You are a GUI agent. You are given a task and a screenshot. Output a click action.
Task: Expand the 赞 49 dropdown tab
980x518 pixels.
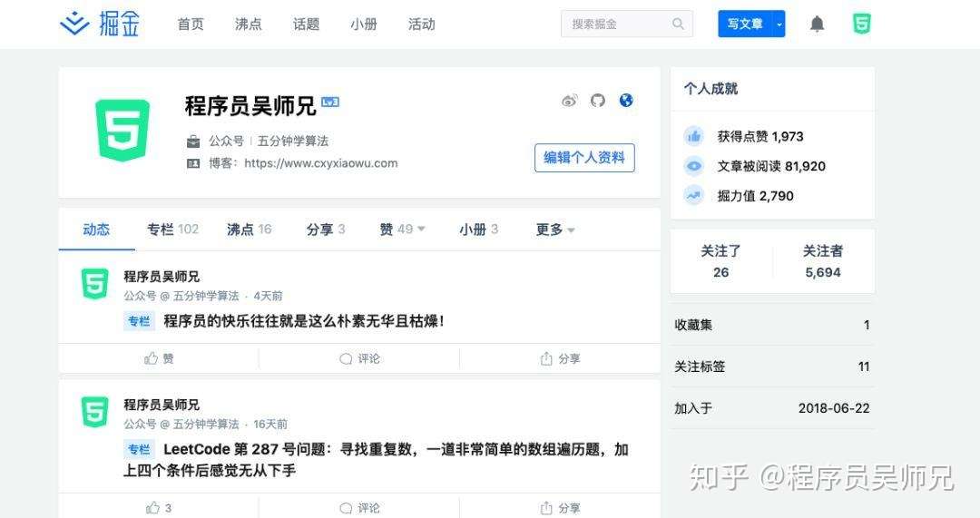(x=402, y=230)
